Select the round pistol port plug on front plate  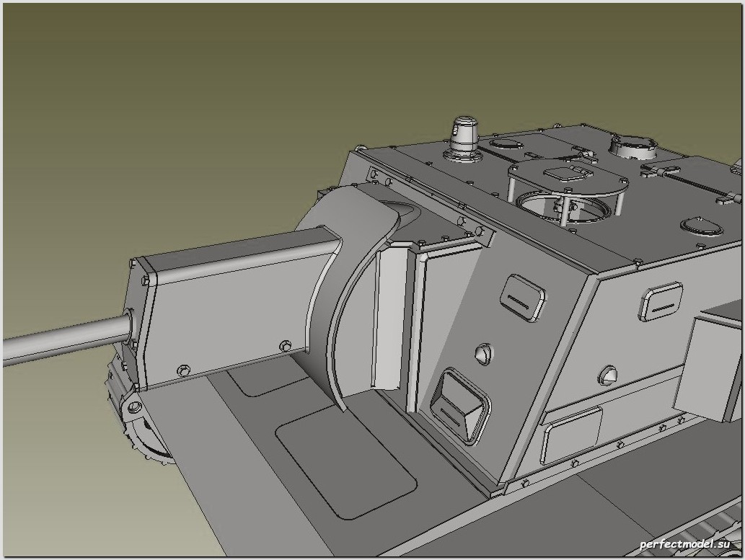coord(484,354)
